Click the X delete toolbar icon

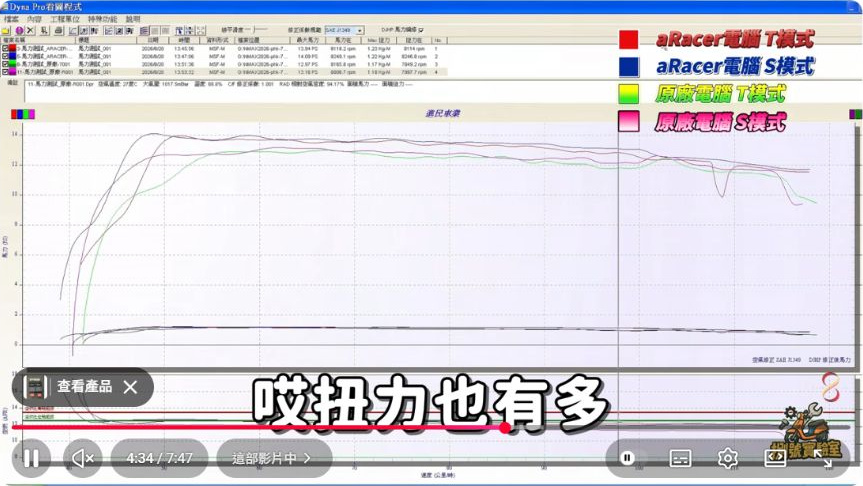point(30,31)
